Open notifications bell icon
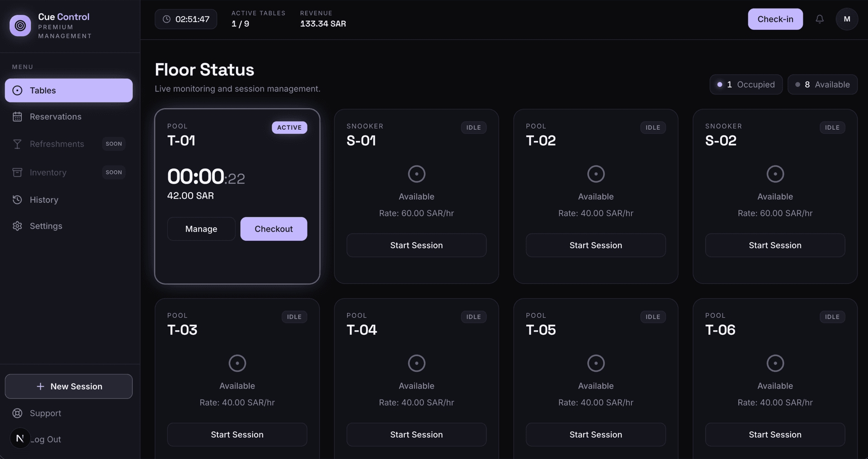This screenshot has width=868, height=459. 820,19
